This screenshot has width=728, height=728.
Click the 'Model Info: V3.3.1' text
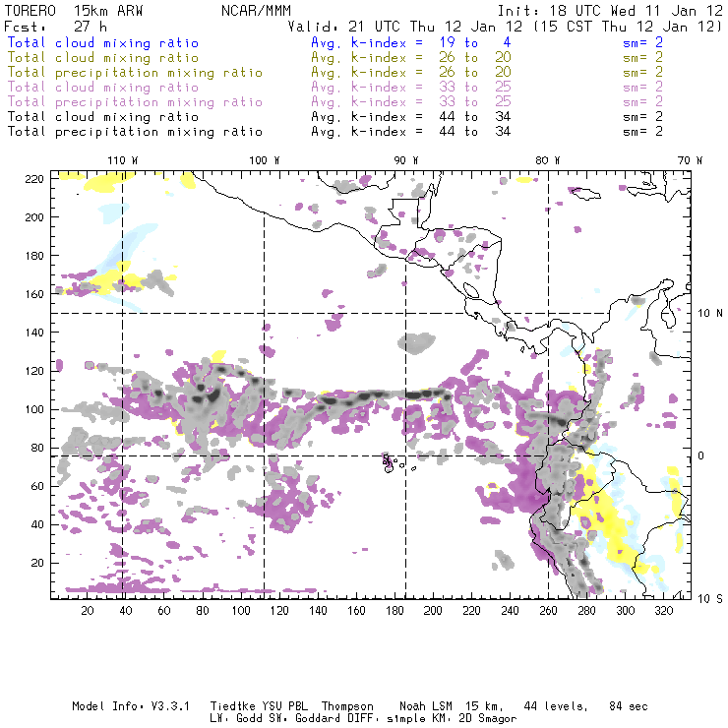point(131,706)
